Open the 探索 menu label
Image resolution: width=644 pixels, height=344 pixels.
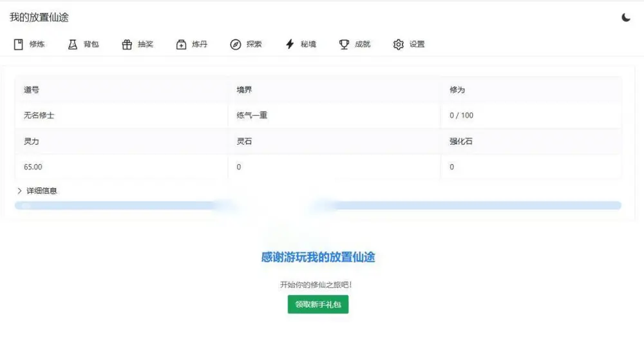pyautogui.click(x=254, y=44)
